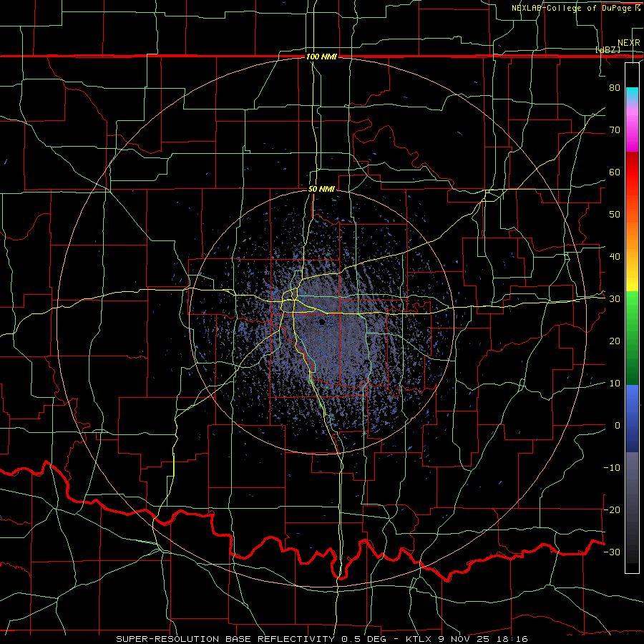
Task: Click the '10' value on dBZ scale
Action: click(615, 384)
